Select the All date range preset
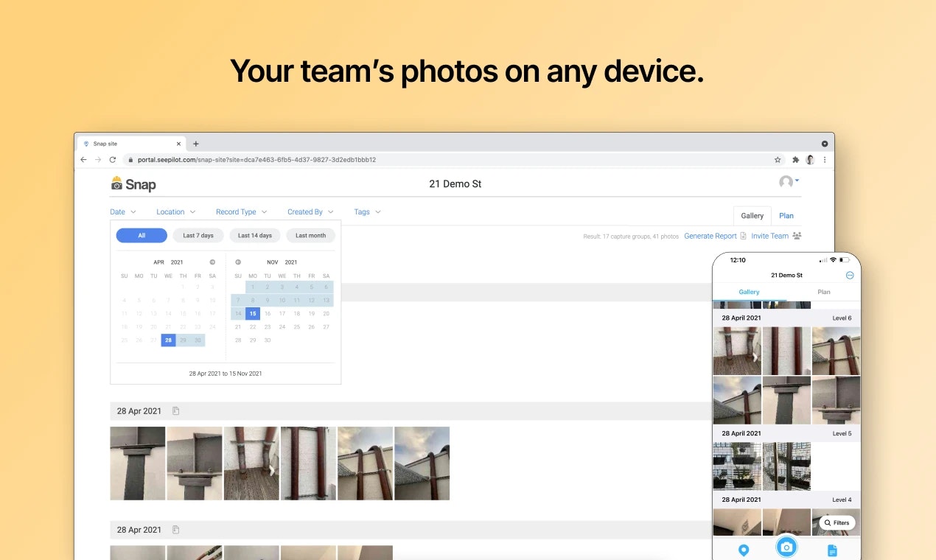The image size is (936, 560). click(142, 236)
